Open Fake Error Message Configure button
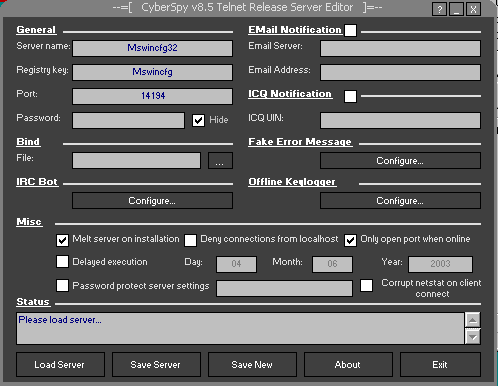This screenshot has height=386, width=498. [x=400, y=161]
